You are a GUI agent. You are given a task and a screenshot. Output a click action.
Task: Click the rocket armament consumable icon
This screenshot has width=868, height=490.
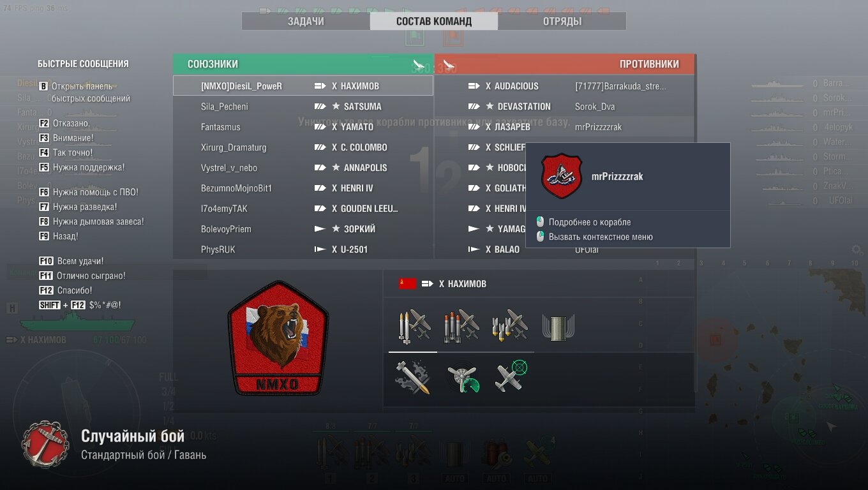click(x=413, y=377)
